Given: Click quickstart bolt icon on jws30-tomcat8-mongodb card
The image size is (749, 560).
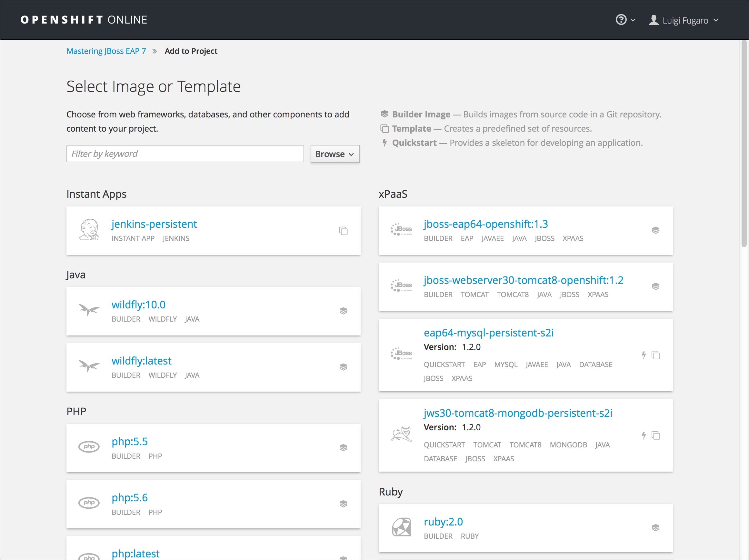Looking at the screenshot, I should pyautogui.click(x=644, y=435).
